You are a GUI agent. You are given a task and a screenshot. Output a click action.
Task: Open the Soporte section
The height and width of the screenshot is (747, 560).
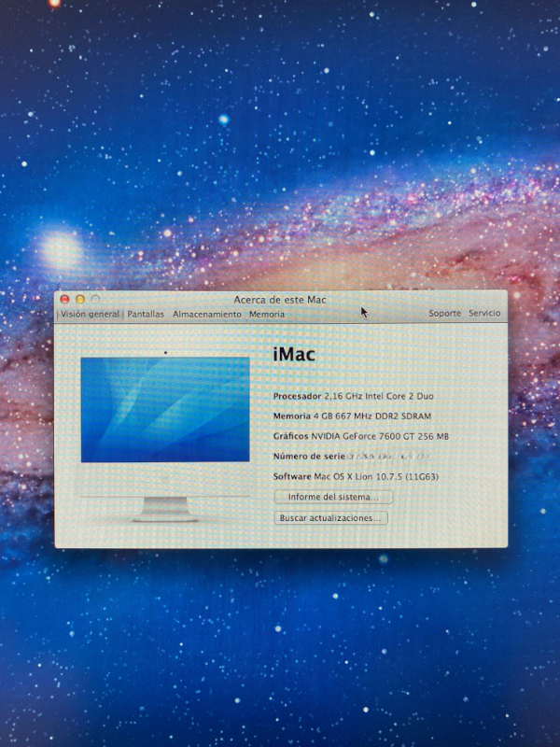pos(445,314)
